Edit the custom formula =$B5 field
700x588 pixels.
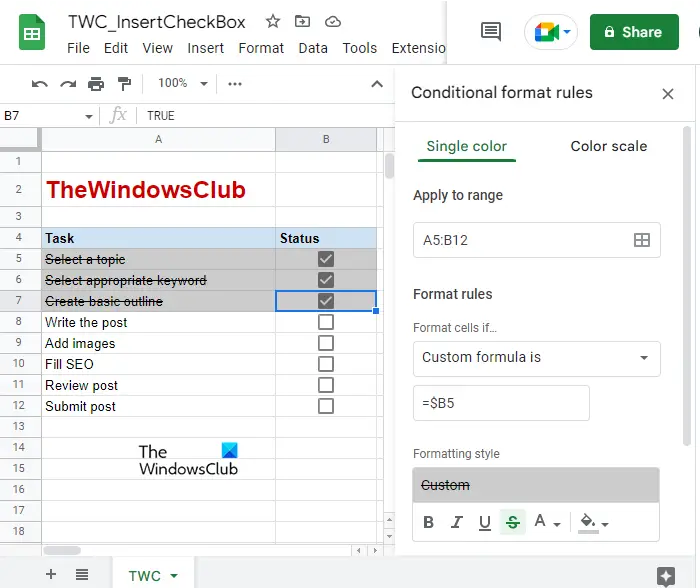[501, 403]
